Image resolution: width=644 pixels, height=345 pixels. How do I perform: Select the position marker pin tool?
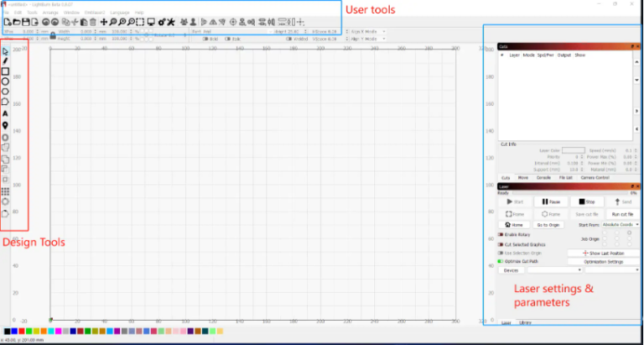[x=5, y=125]
